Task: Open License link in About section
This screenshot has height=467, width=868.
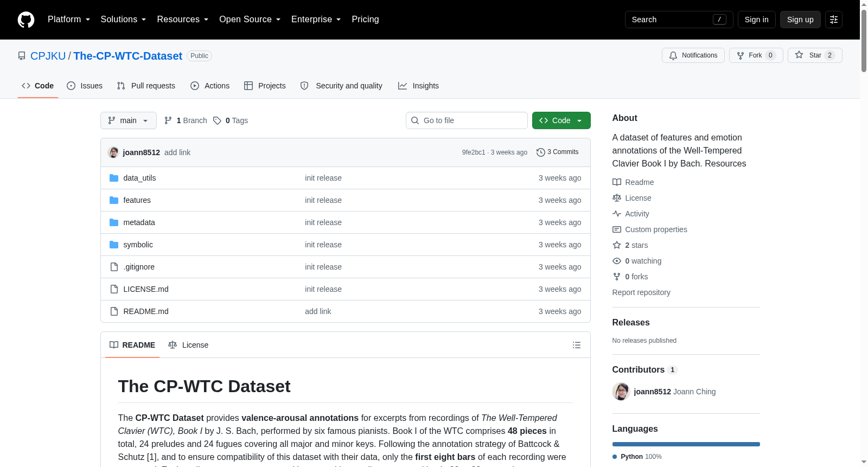Action: (632, 198)
